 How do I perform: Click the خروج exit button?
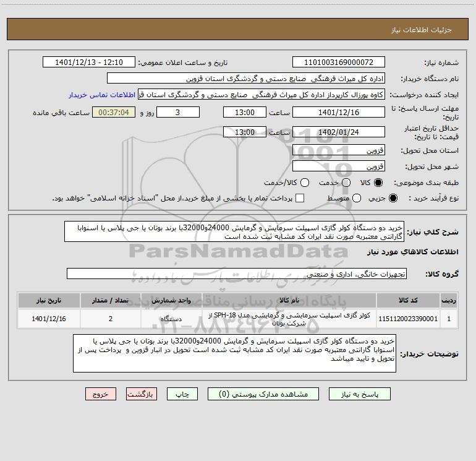click(101, 394)
